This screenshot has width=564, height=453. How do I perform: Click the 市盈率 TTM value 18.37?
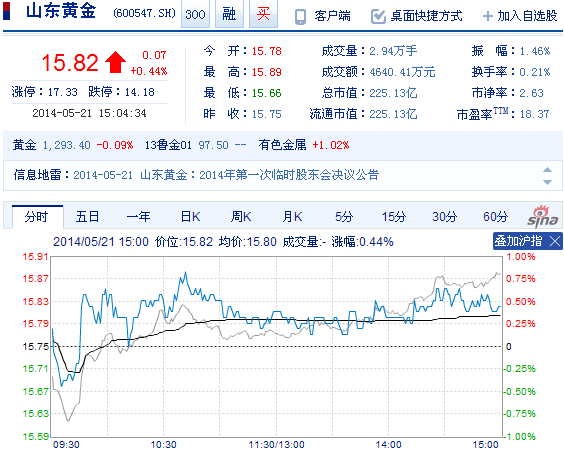(535, 114)
